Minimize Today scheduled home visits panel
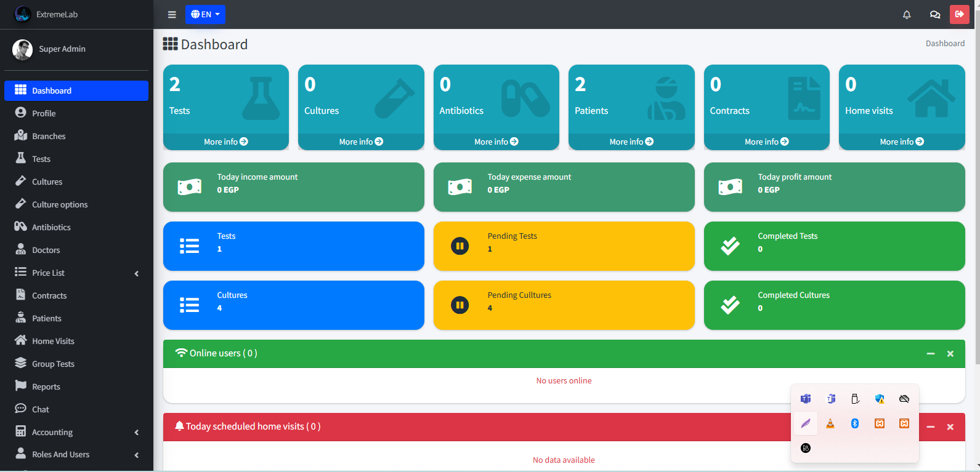This screenshot has width=980, height=472. point(931,427)
